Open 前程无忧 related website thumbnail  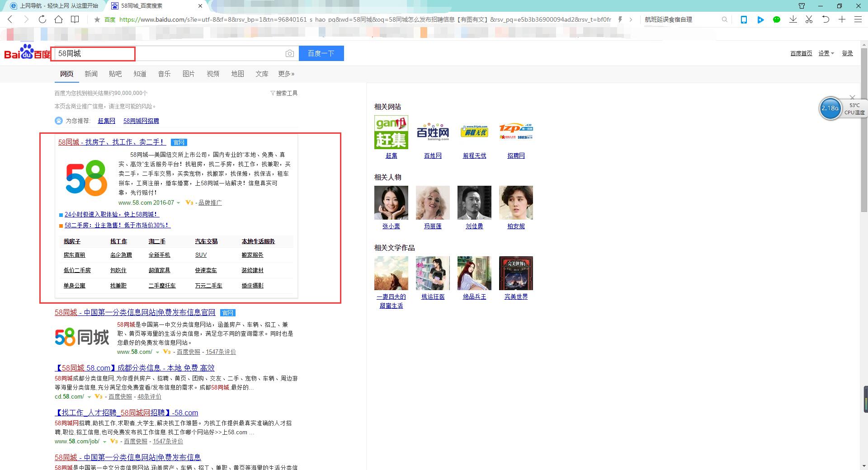click(x=474, y=132)
